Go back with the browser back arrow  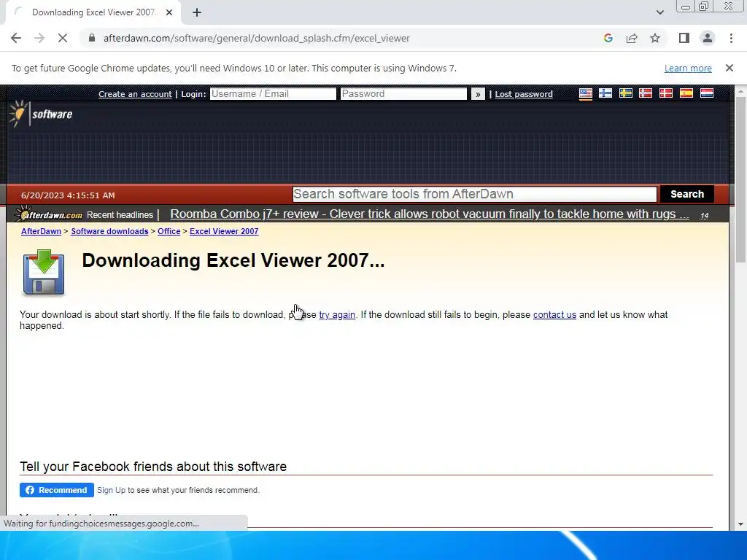16,38
